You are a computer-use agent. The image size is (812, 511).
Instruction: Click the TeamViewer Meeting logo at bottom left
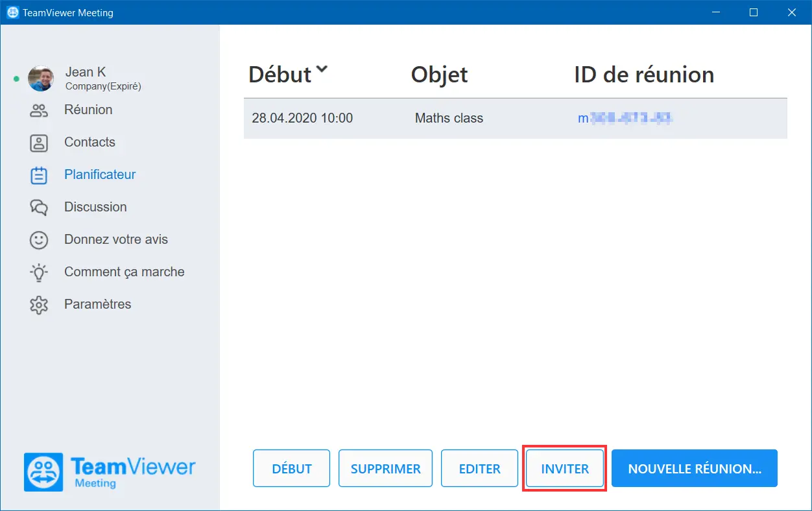(x=110, y=471)
